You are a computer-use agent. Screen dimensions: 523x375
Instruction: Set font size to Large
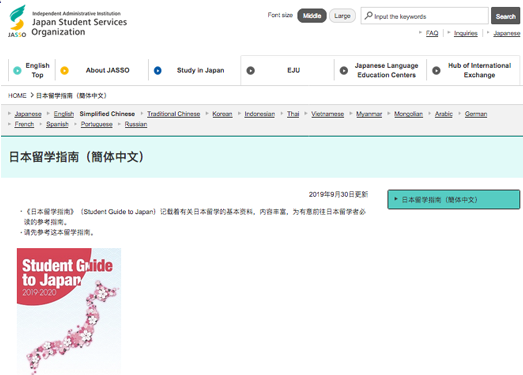click(342, 16)
